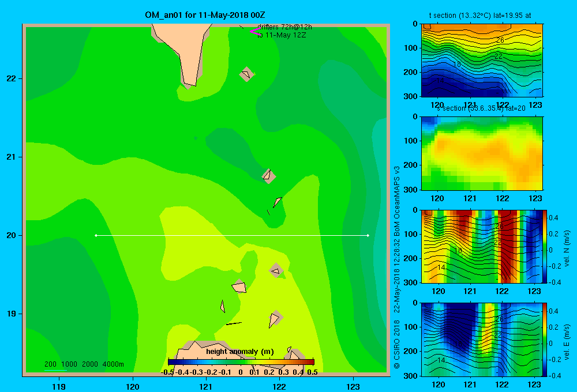Click the northward velocity section plot
This screenshot has width=577, height=392.
click(482, 246)
